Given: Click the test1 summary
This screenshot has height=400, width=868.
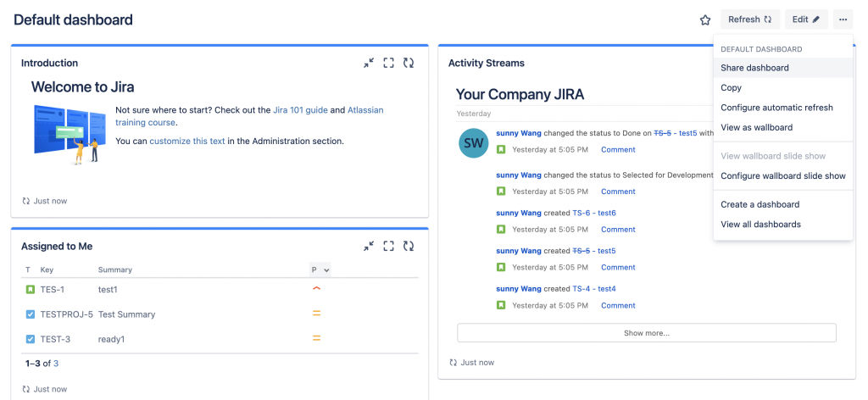Looking at the screenshot, I should point(108,289).
